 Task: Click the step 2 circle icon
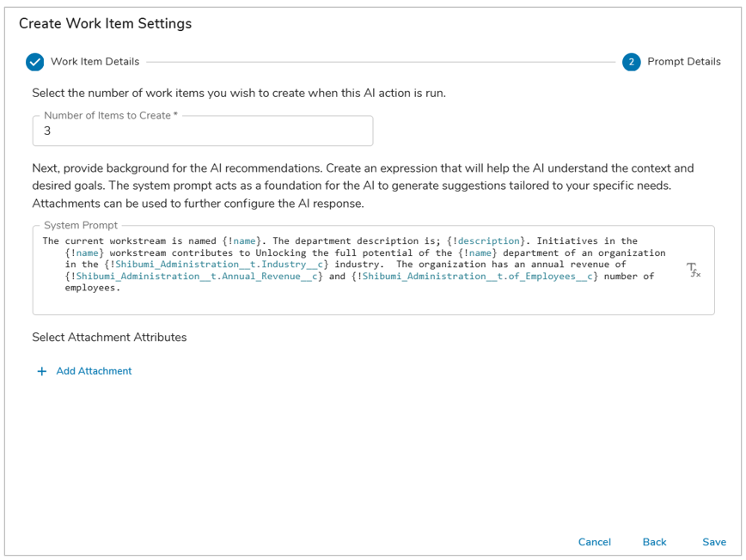click(631, 62)
